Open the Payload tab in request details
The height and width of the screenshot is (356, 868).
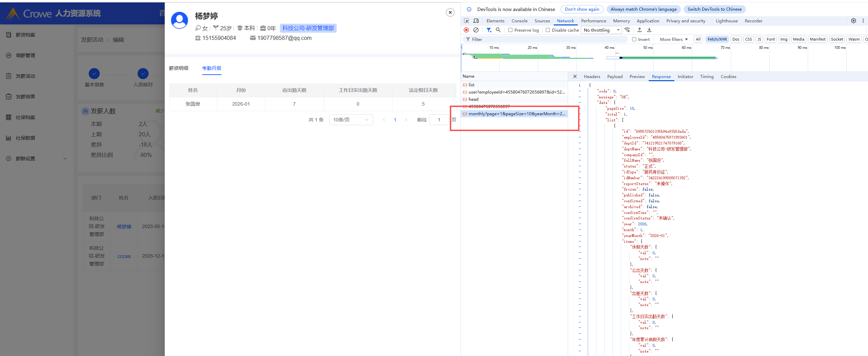pyautogui.click(x=615, y=77)
